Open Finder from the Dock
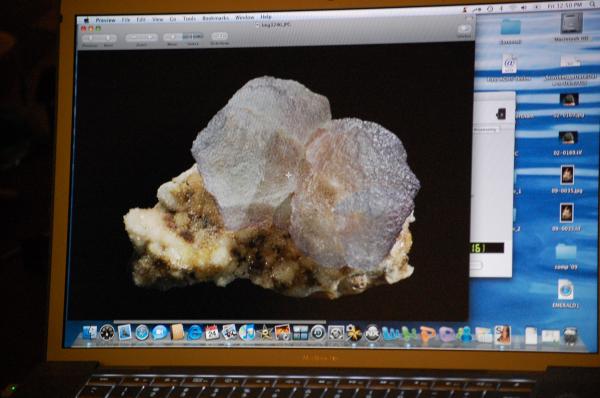The width and height of the screenshot is (600, 398). [x=90, y=332]
